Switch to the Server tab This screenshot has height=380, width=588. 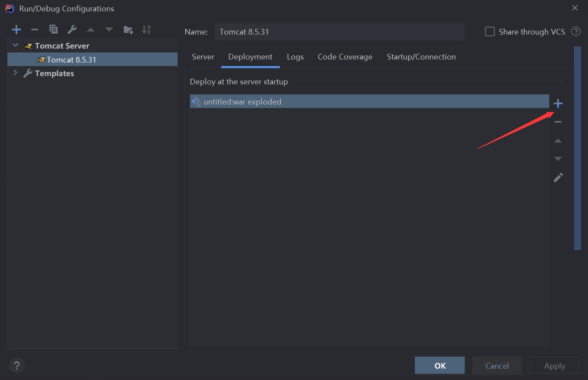[203, 57]
